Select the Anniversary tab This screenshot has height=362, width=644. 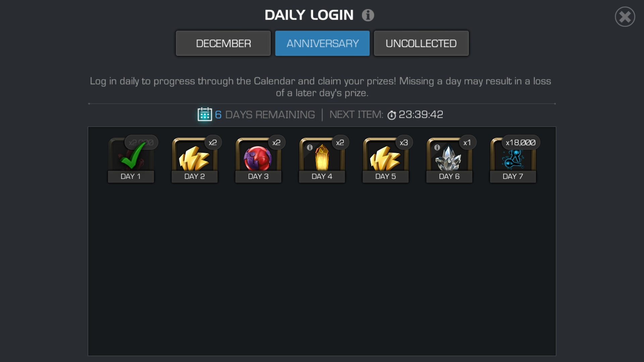322,43
